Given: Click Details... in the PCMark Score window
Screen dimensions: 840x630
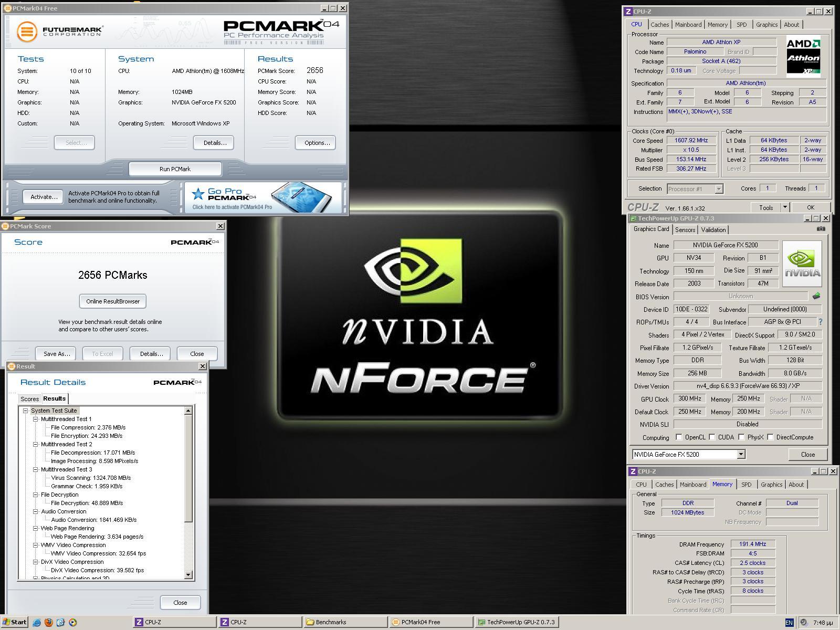Looking at the screenshot, I should (151, 354).
